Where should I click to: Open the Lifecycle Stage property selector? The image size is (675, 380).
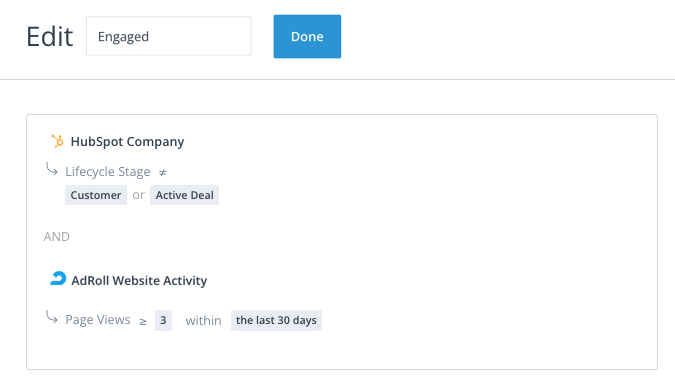tap(108, 172)
